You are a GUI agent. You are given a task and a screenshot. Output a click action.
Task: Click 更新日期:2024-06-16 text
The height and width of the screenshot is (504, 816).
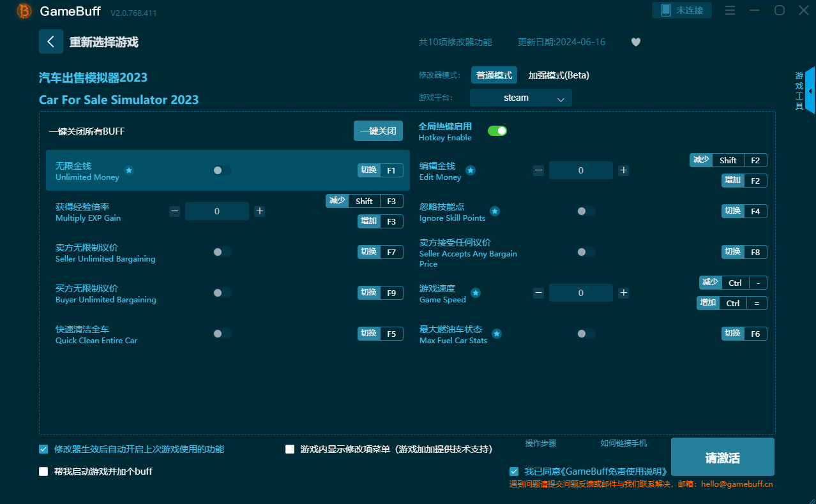coord(561,42)
